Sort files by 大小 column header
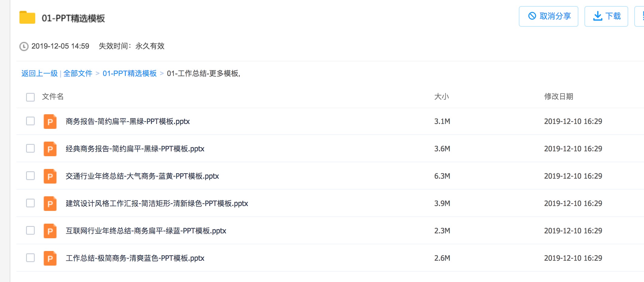This screenshot has height=282, width=644. tap(441, 97)
